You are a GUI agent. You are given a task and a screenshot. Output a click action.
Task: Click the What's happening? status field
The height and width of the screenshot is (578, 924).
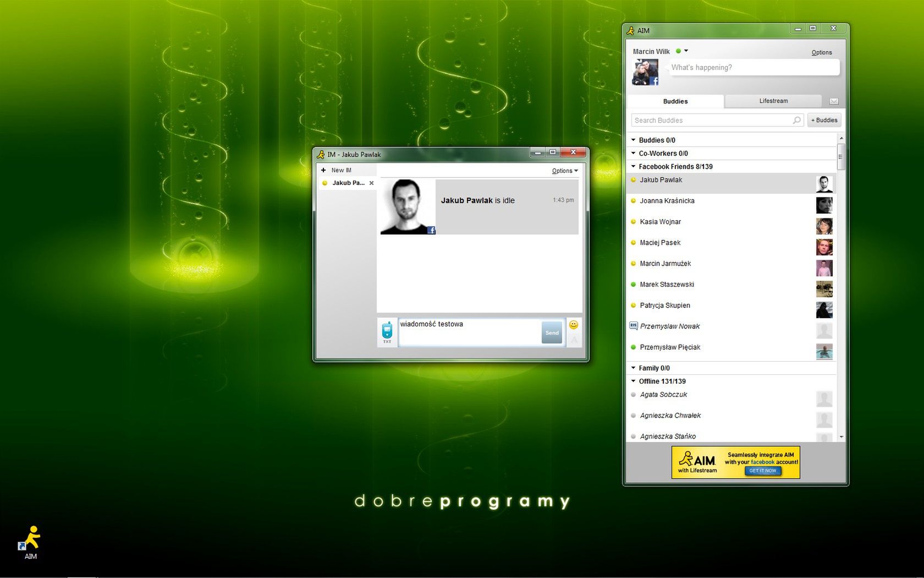[x=754, y=68]
